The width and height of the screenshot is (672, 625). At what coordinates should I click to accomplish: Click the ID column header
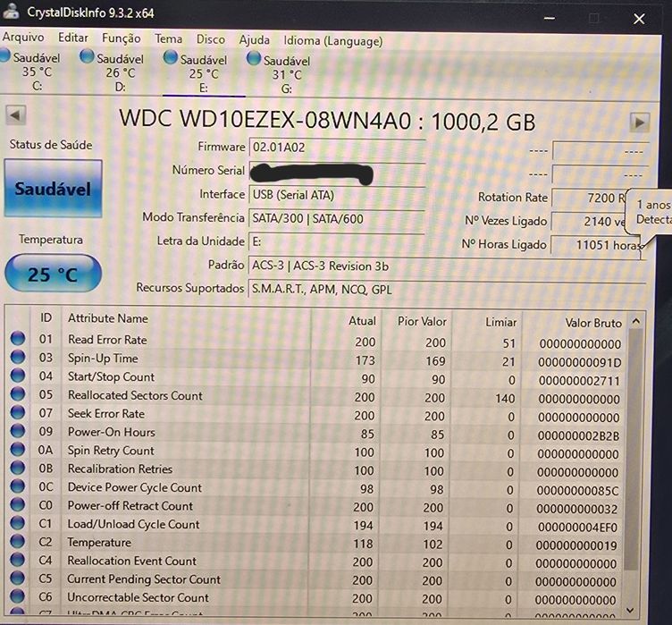click(x=46, y=317)
